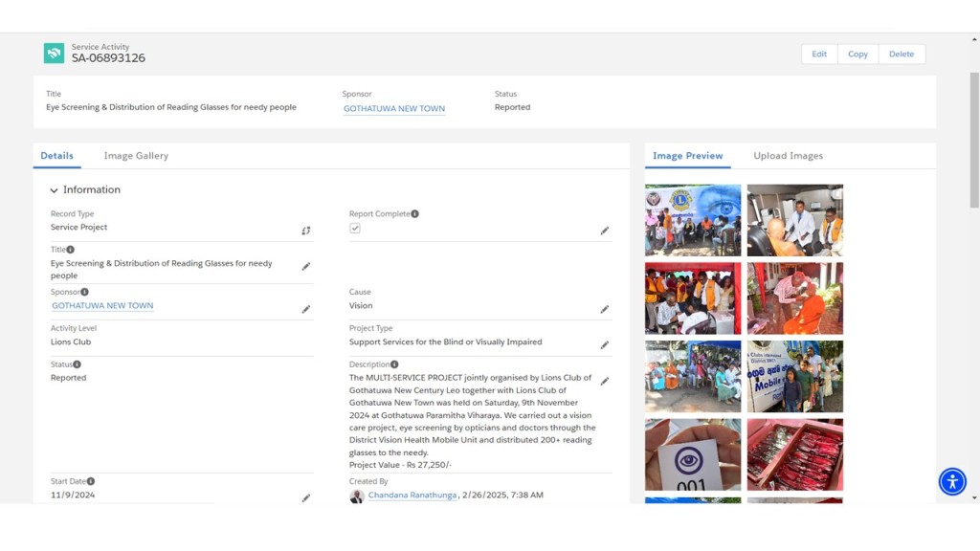This screenshot has height=551, width=980.
Task: Edit the Description pencil icon
Action: (605, 381)
